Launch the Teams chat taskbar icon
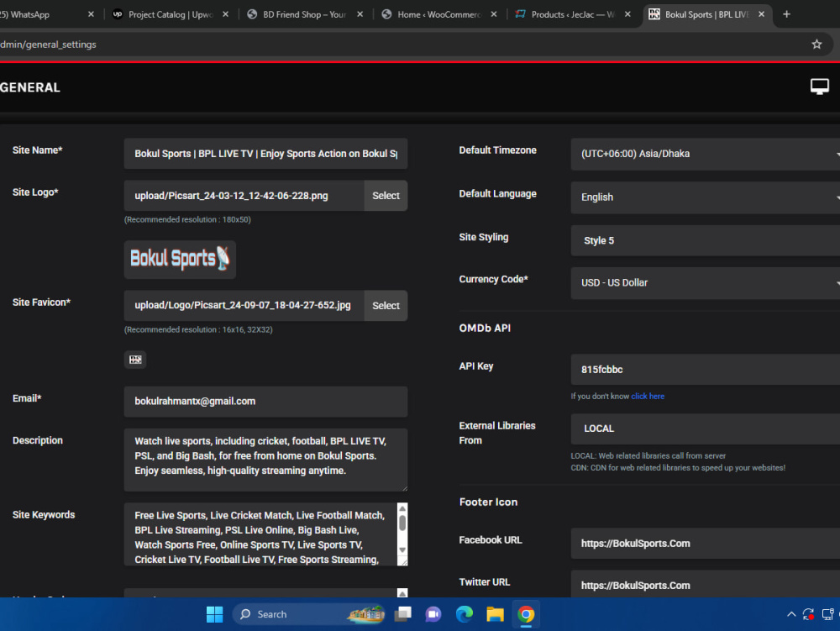The image size is (840, 631). click(x=433, y=614)
